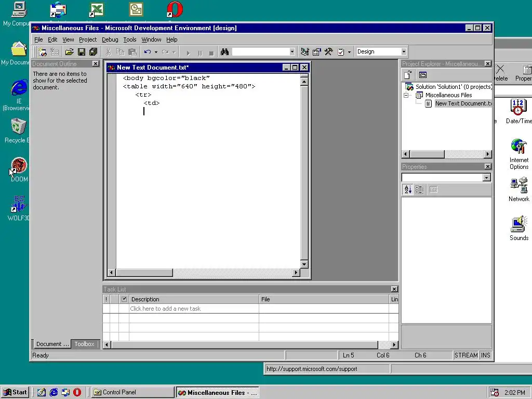This screenshot has height=399, width=532.
Task: Click Task List horizontal scrollbar left arrow
Action: click(107, 345)
